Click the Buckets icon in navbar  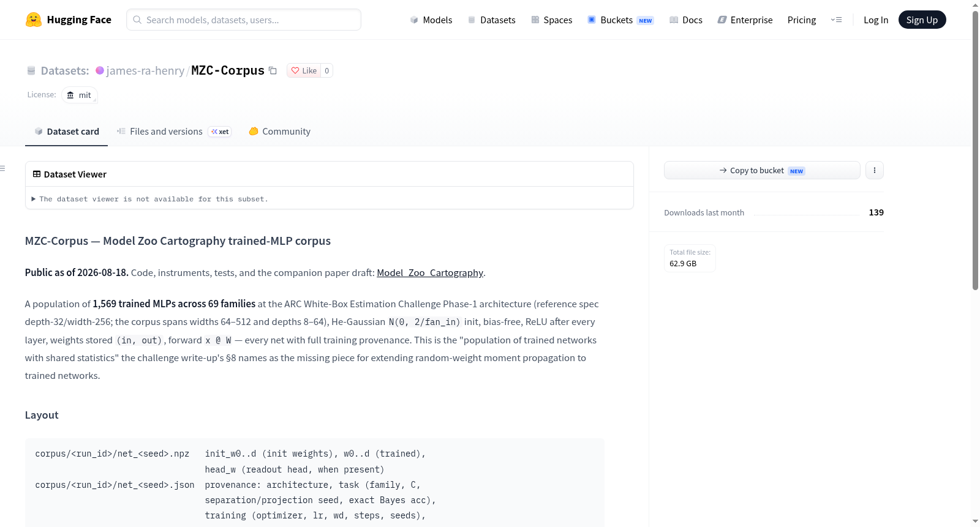(x=592, y=20)
